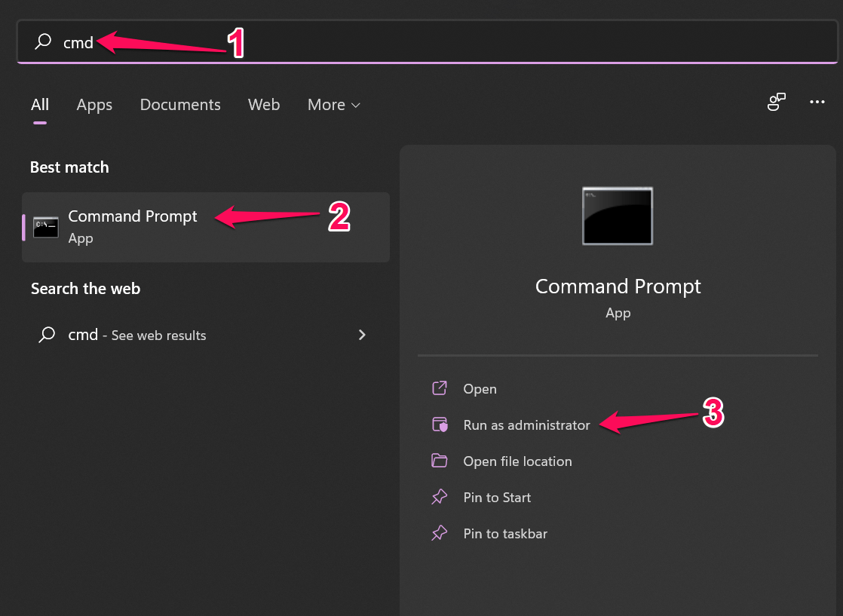Expand the web results chevron arrow
This screenshot has height=616, width=843.
click(x=362, y=335)
